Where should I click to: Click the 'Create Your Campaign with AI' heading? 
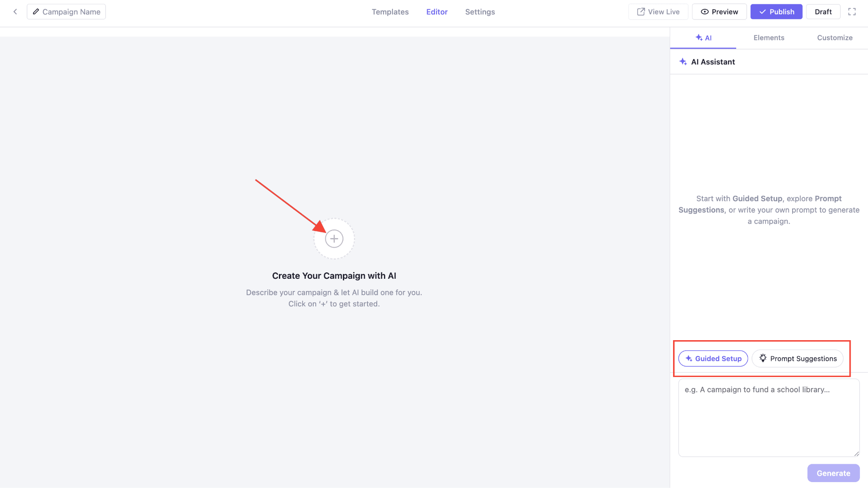334,276
